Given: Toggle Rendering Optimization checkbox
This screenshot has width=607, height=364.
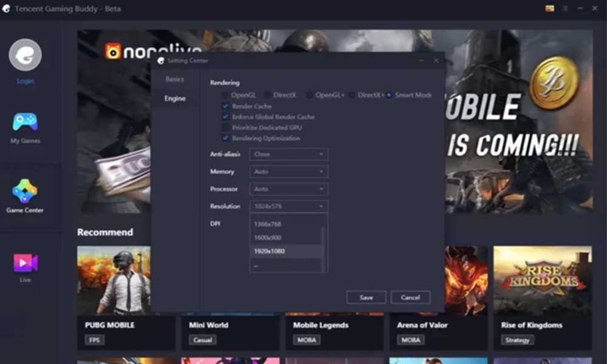Looking at the screenshot, I should click(x=225, y=138).
